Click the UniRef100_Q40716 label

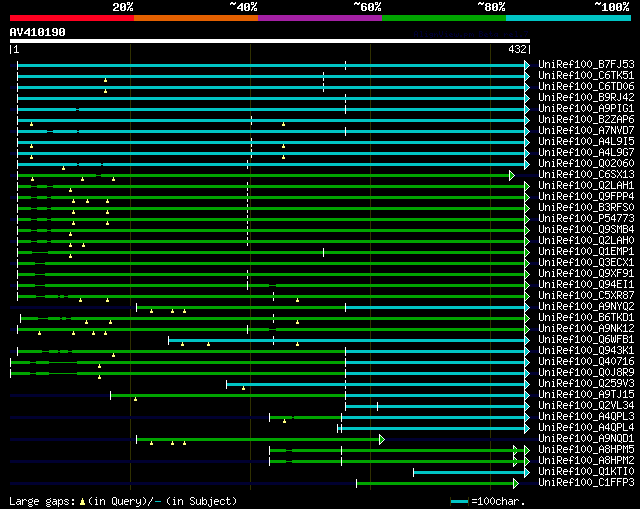tap(586, 362)
